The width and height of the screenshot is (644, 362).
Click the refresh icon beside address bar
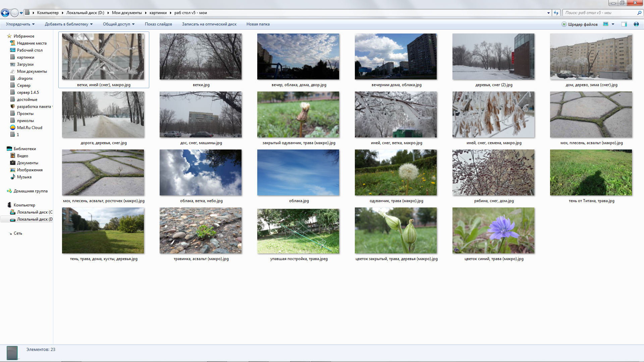point(556,13)
